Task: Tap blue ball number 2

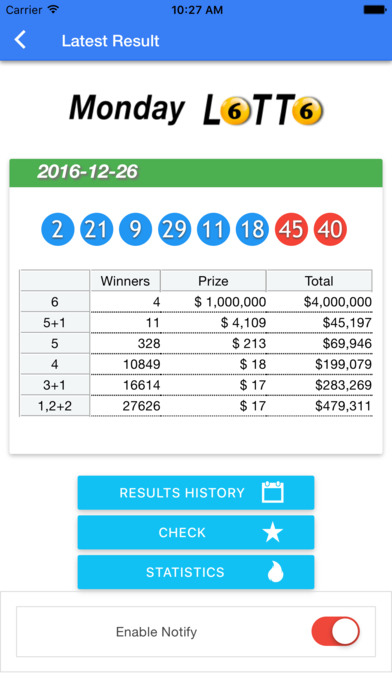Action: click(x=57, y=229)
